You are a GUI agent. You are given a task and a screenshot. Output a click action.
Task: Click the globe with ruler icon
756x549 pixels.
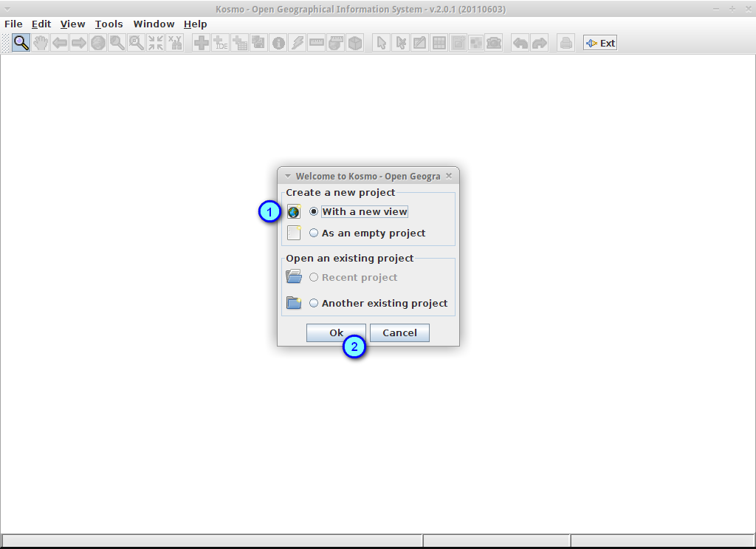tap(336, 43)
